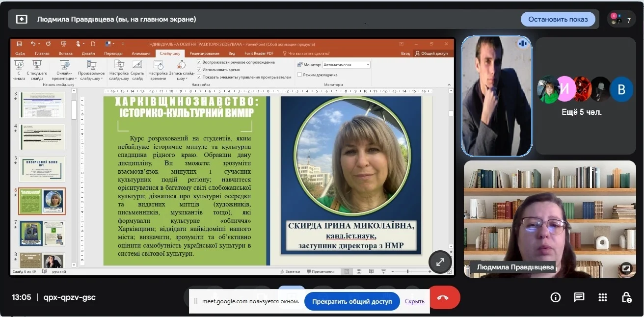Open the chat panel icon
This screenshot has height=317, width=644.
(579, 297)
